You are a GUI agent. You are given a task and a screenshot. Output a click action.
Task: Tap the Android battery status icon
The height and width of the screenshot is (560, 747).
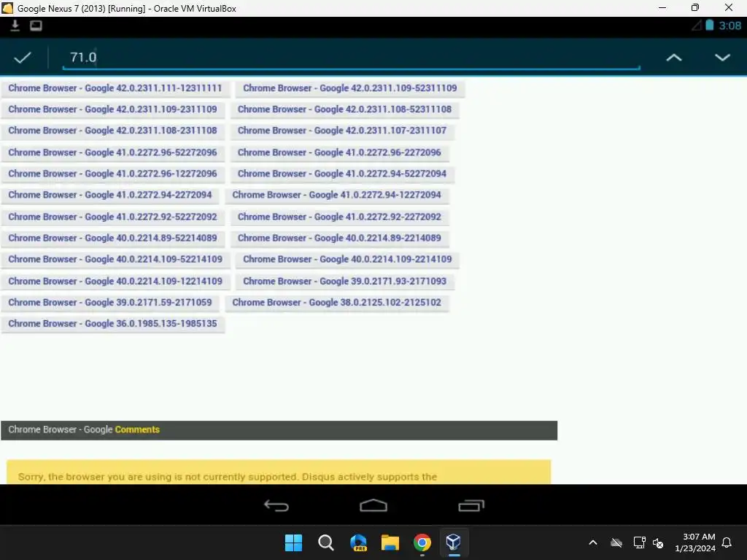point(709,26)
